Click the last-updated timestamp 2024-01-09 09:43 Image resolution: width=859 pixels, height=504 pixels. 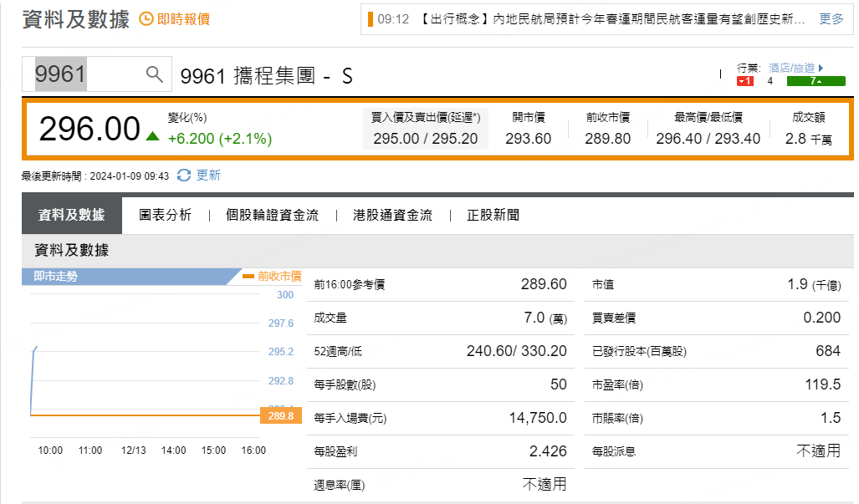point(130,176)
